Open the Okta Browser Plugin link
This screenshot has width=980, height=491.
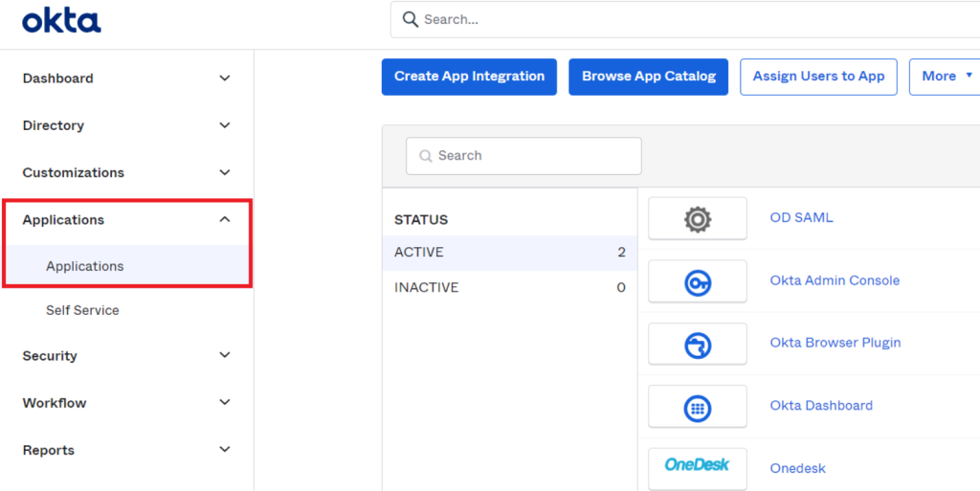[835, 343]
